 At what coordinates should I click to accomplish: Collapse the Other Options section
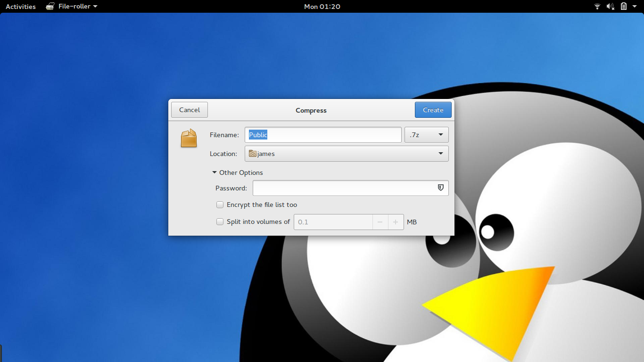click(238, 173)
